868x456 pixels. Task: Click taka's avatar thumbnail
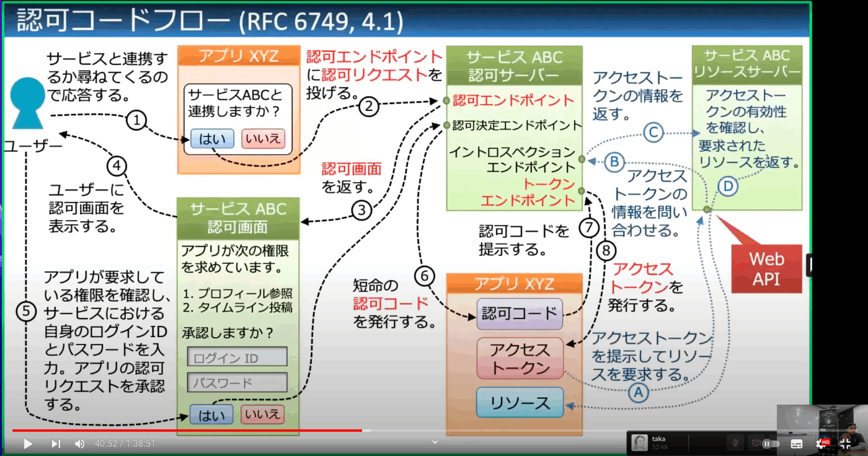640,442
